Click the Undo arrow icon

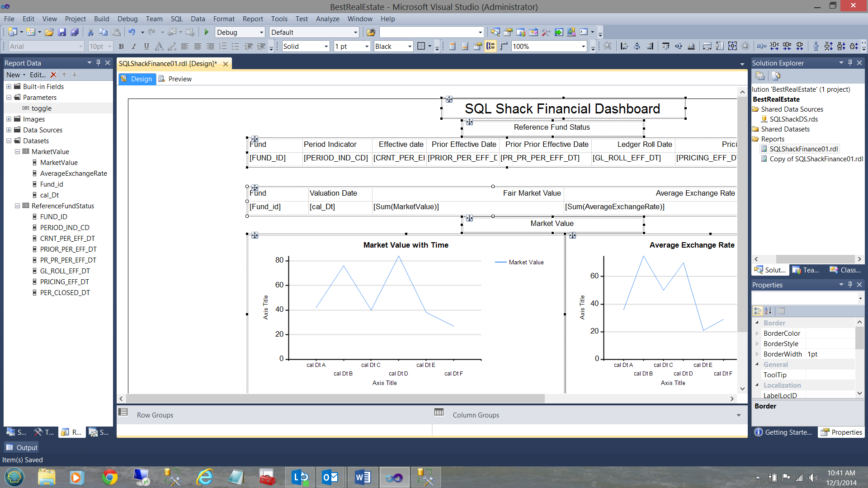tap(132, 32)
